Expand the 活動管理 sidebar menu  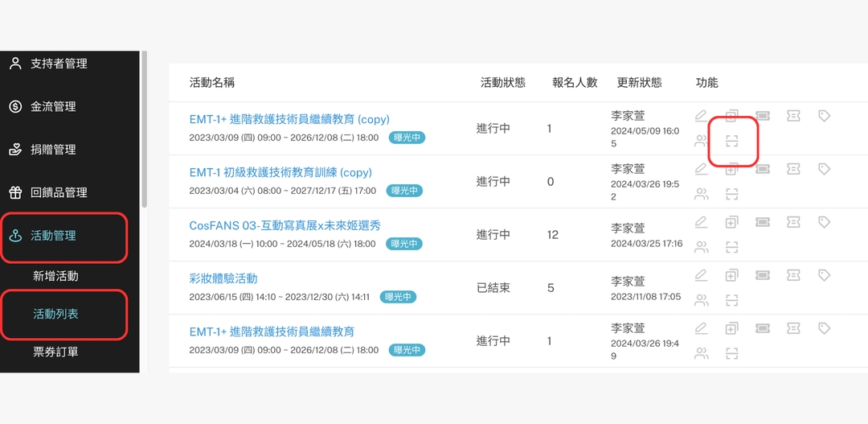(x=64, y=236)
